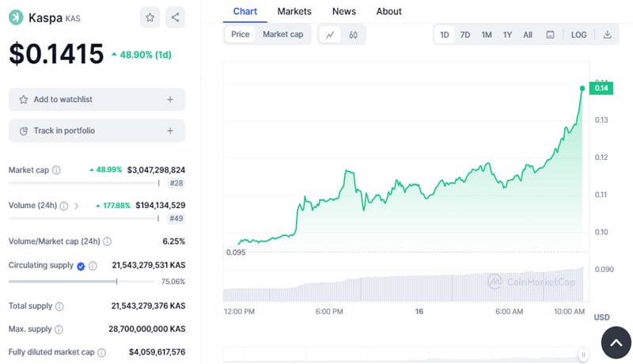
Task: Switch to the Markets tab
Action: coord(294,11)
